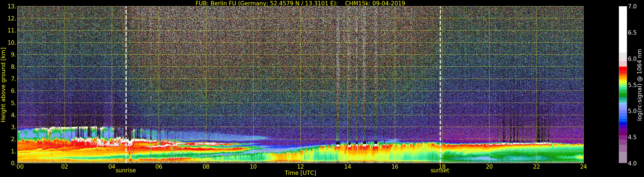Click the white top section of the colorbar
Image resolution: width=644 pixels, height=177 pixels.
pyautogui.click(x=623, y=30)
